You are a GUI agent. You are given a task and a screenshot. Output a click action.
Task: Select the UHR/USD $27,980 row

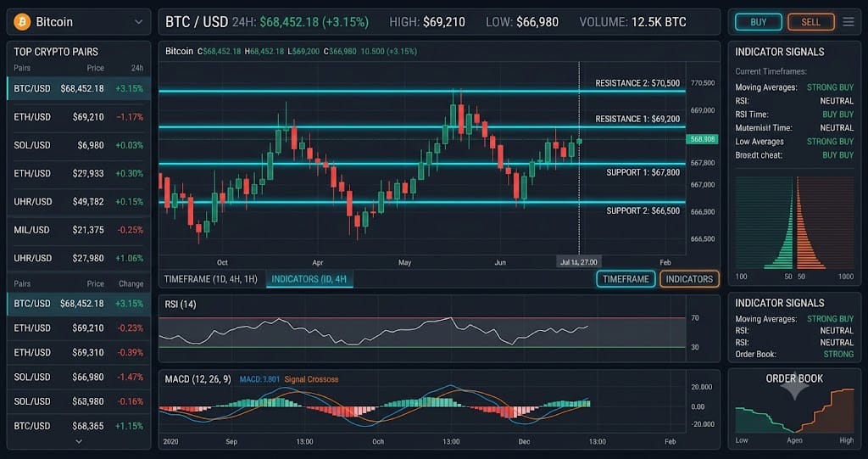(79, 258)
